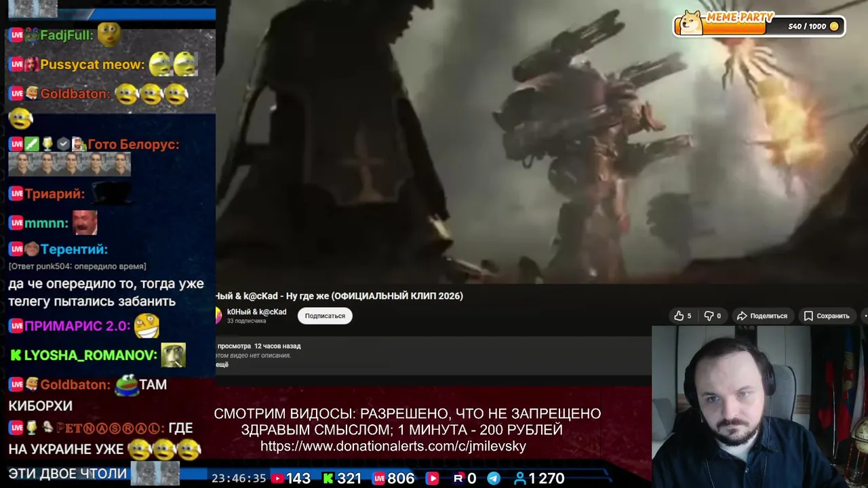
Task: Click the streamer webcam feed
Action: [x=759, y=407]
